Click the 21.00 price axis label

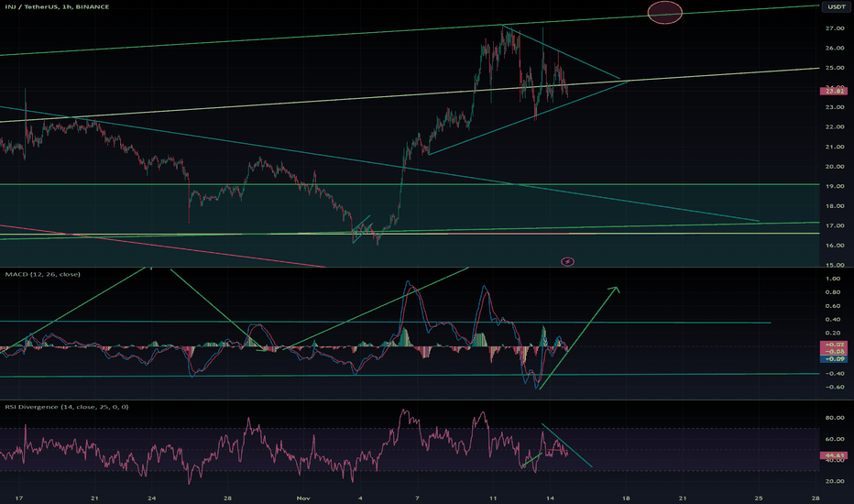835,148
